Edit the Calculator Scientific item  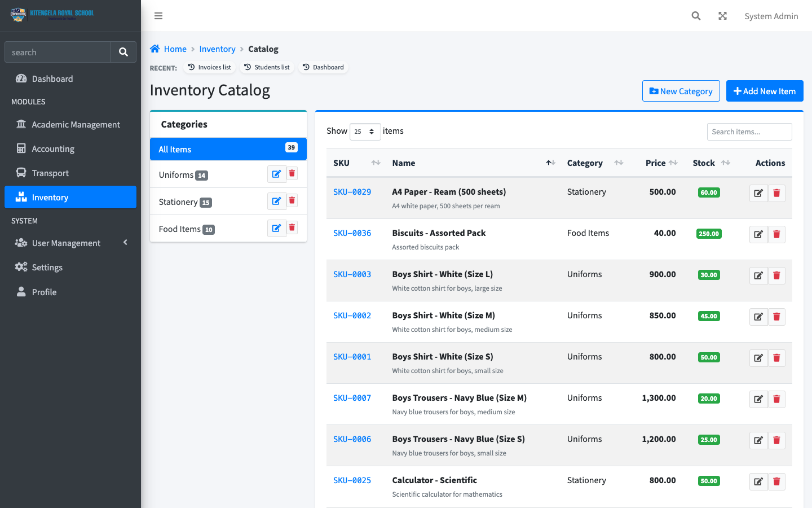(x=758, y=481)
